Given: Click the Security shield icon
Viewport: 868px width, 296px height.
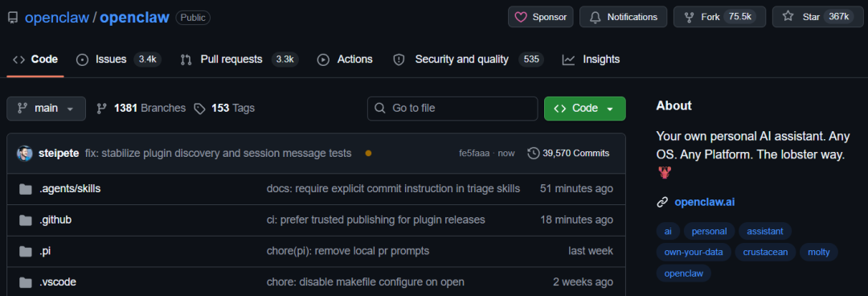Looking at the screenshot, I should 399,60.
